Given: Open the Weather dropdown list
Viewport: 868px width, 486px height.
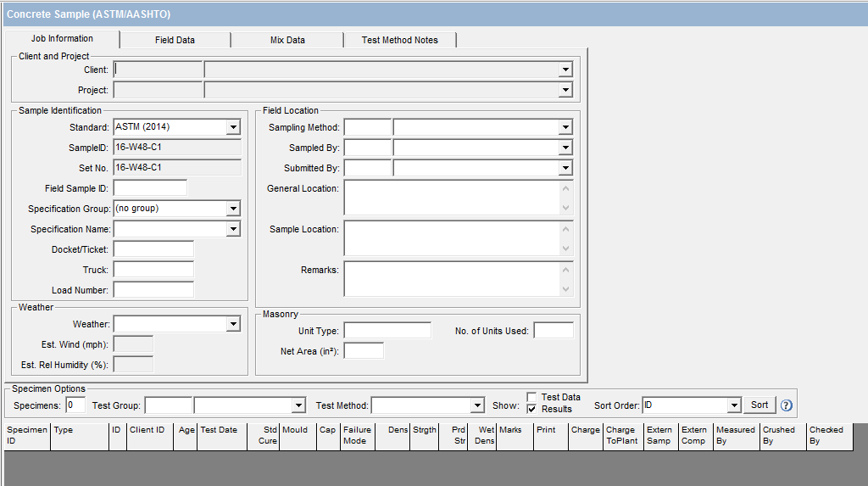Looking at the screenshot, I should (x=233, y=324).
